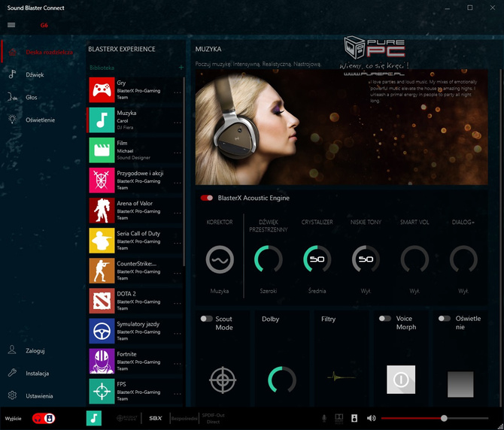The image size is (504, 430).
Task: Open Oświetlenie lighting section
Action: [x=42, y=120]
